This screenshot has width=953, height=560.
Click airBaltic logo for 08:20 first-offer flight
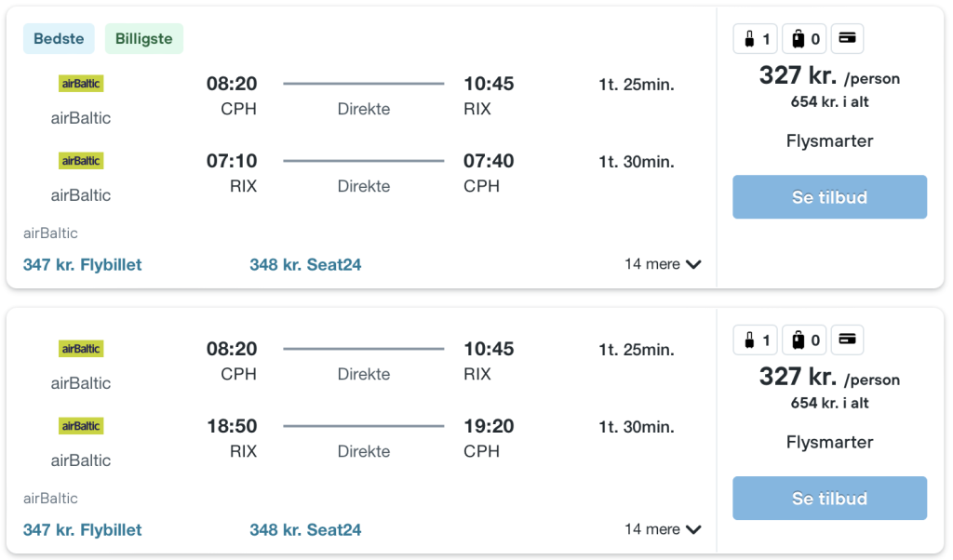[81, 84]
